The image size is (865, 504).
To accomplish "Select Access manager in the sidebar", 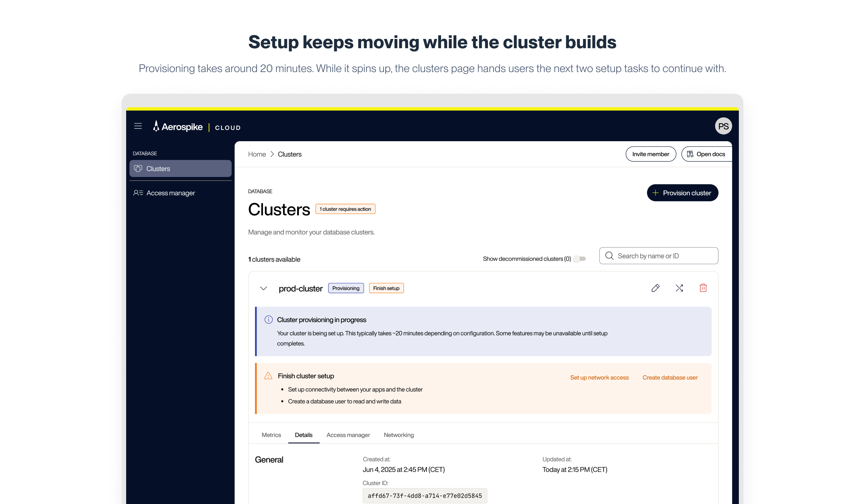I will 181,193.
